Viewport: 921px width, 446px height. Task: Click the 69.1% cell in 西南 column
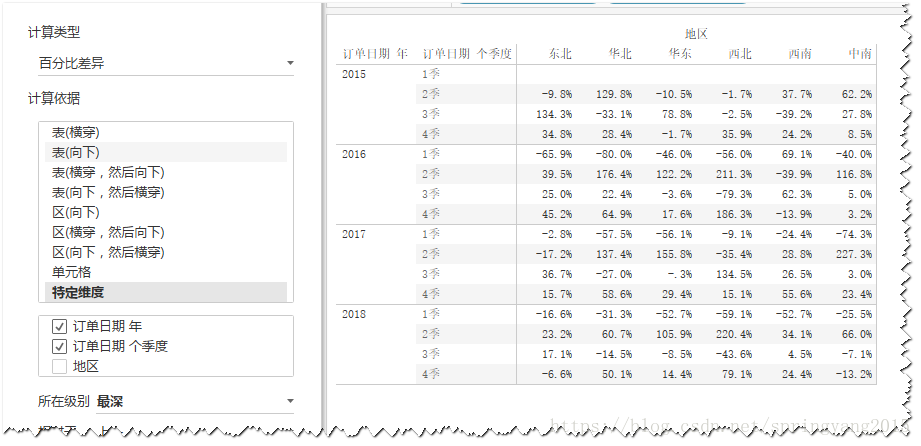(797, 154)
